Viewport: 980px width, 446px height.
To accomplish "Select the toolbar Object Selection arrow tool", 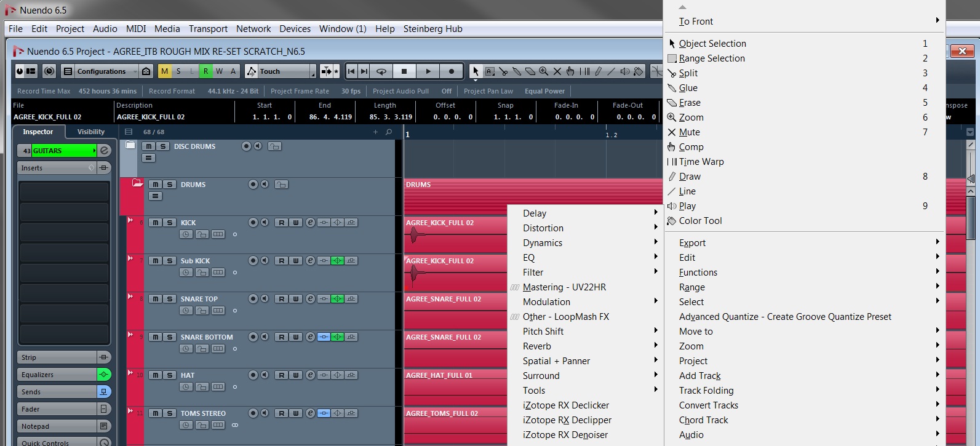I will pyautogui.click(x=476, y=71).
